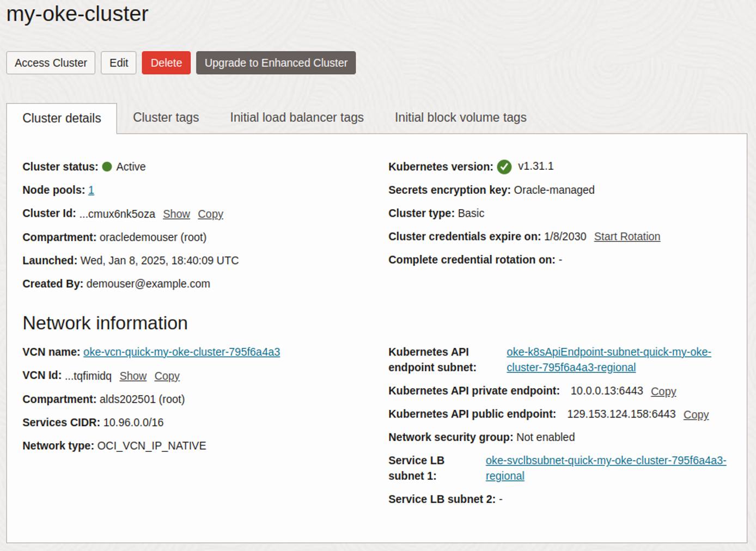The image size is (756, 551).
Task: Click the Active cluster status indicator dot
Action: (x=107, y=167)
